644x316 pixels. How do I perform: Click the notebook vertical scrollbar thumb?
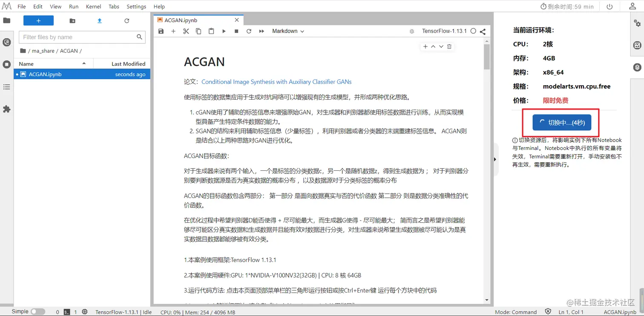(x=487, y=57)
